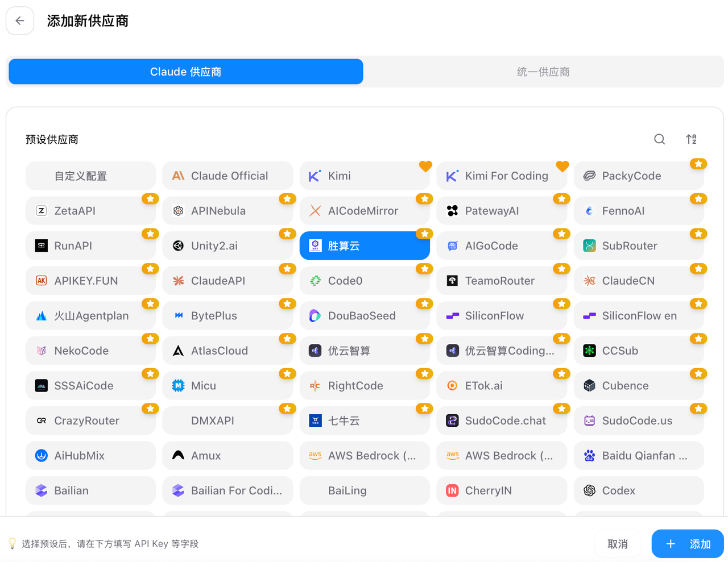
Task: Click the FennoAI logo icon
Action: click(590, 211)
